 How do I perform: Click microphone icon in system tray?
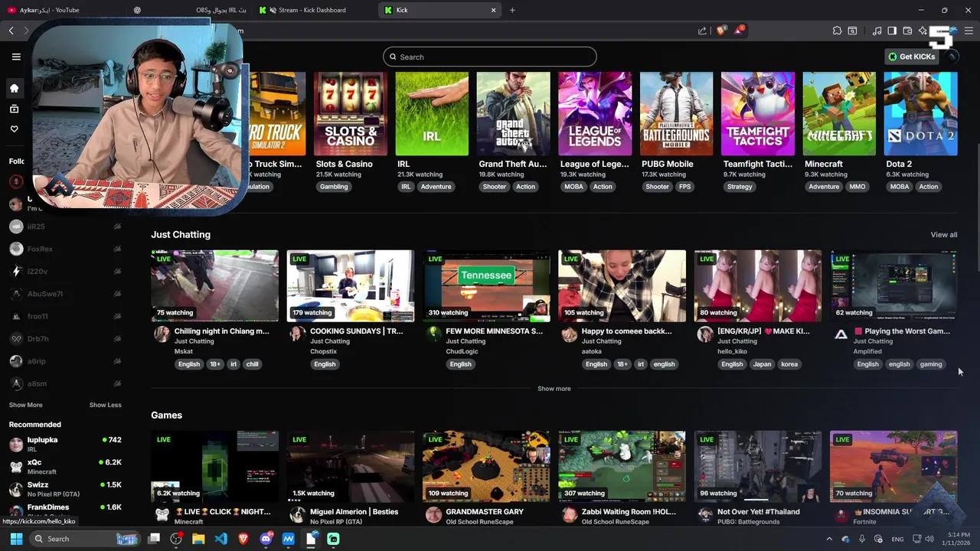point(862,539)
